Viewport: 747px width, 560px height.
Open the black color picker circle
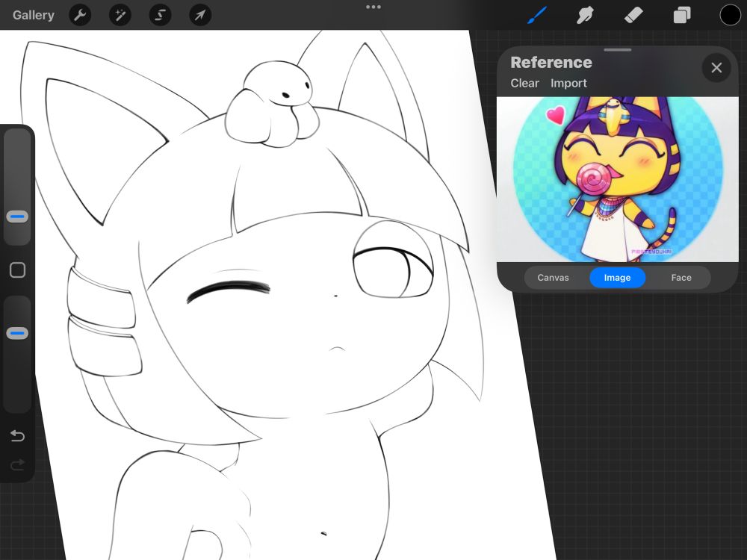pos(730,15)
